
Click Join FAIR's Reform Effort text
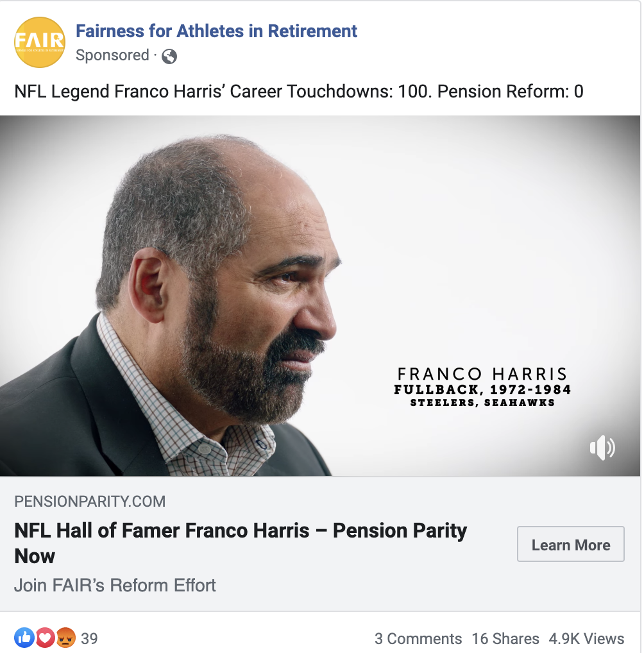[115, 585]
